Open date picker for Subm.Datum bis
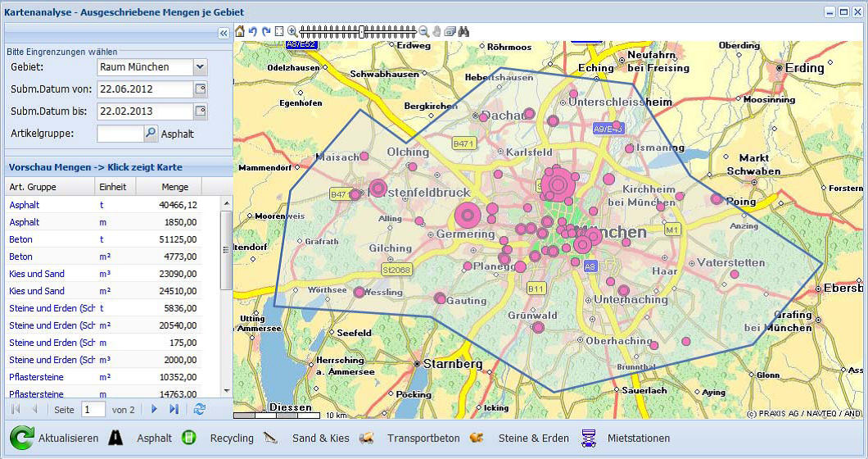868x459 pixels. [x=201, y=111]
